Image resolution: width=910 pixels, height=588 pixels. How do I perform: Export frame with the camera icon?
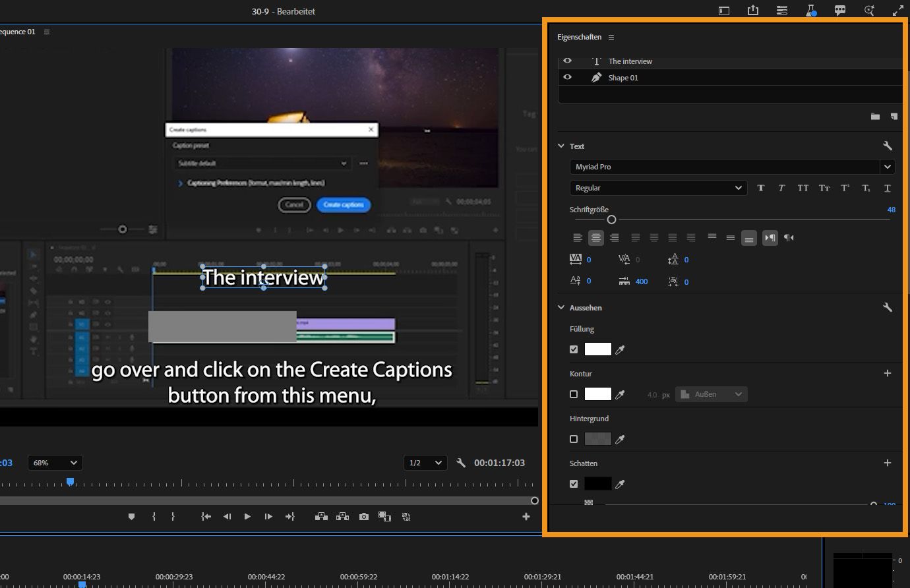pos(364,517)
